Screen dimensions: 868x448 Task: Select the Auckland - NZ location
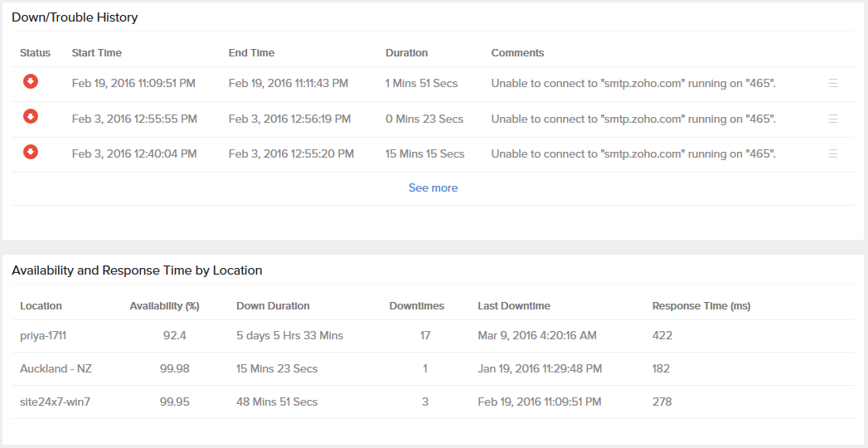pos(56,368)
